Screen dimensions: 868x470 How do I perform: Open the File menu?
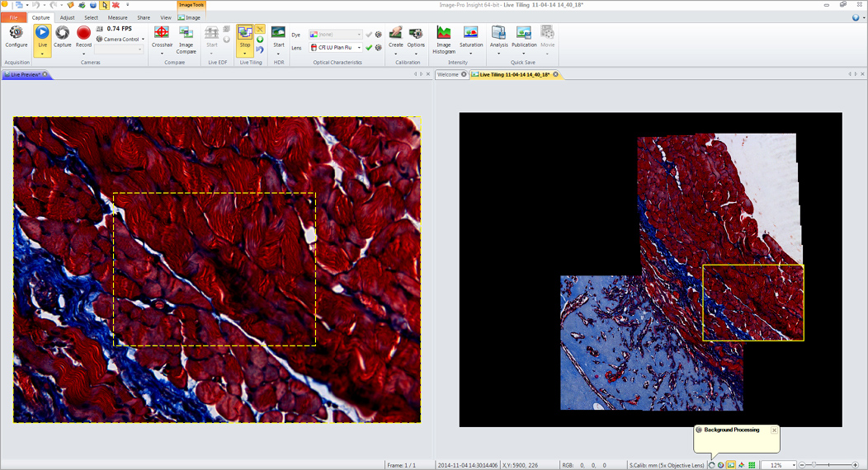coord(13,17)
